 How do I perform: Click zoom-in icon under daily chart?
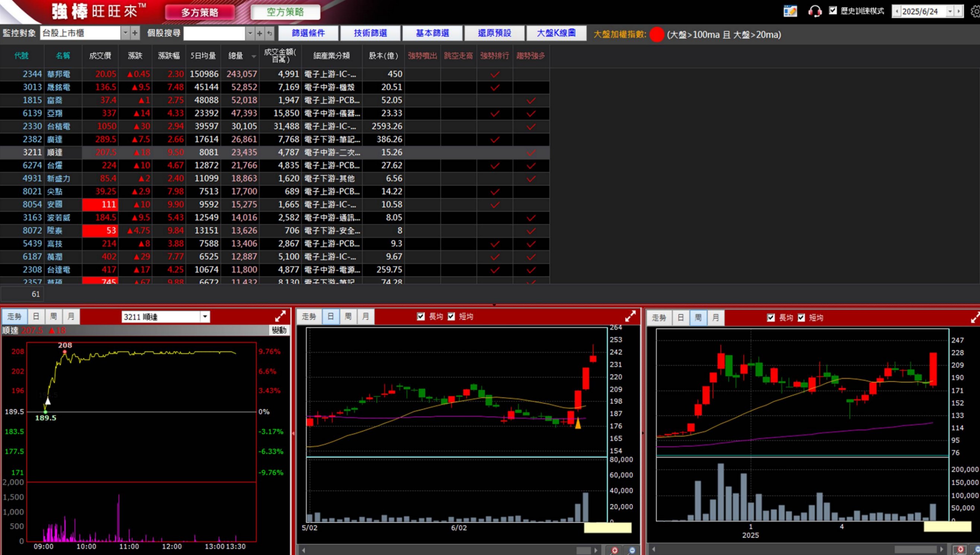614,550
